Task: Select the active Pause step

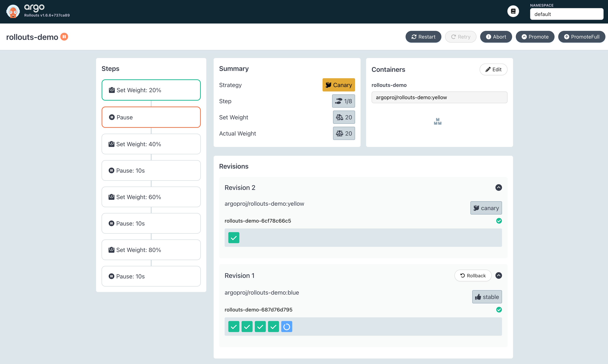Action: (x=151, y=117)
